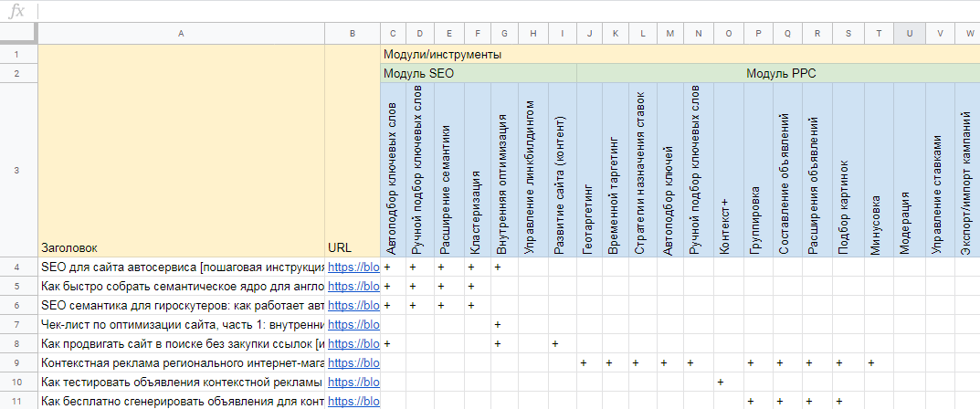Select the 'Контекст+' plus cell in row 10

(x=728, y=382)
